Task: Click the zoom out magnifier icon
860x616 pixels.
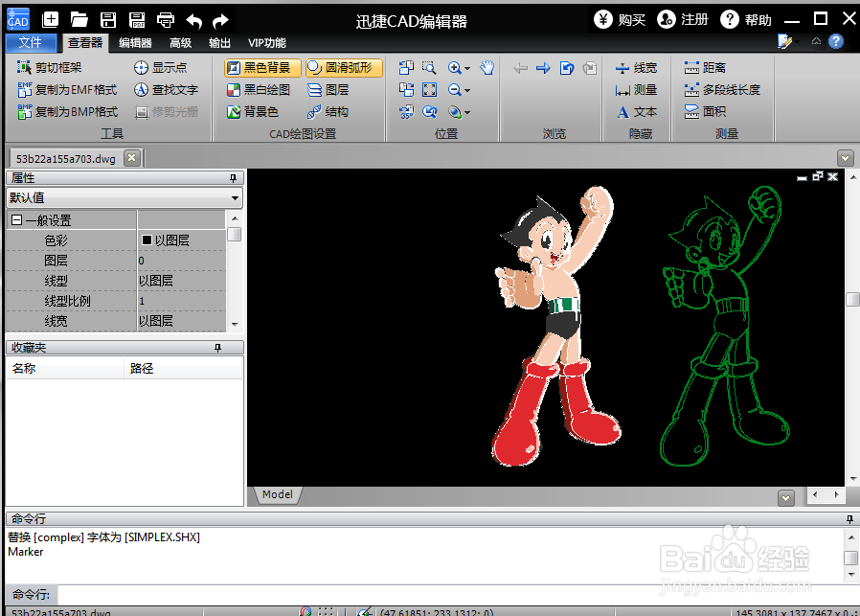Action: tap(454, 89)
